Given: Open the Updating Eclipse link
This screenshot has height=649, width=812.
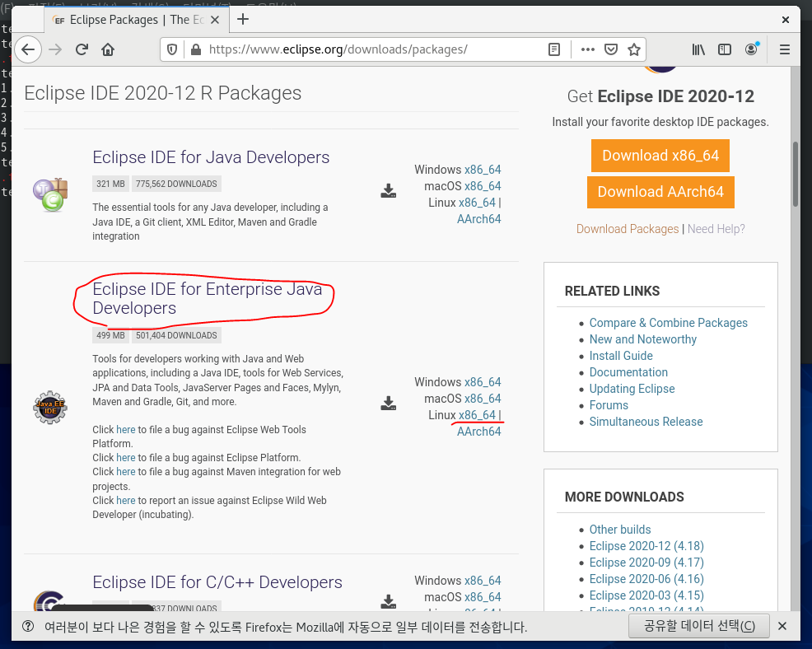Looking at the screenshot, I should [x=632, y=389].
